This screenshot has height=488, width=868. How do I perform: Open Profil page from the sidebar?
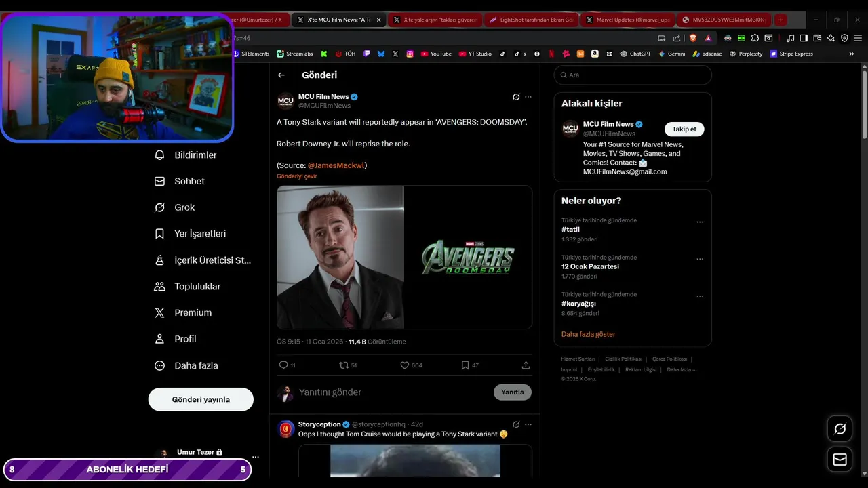tap(176, 339)
